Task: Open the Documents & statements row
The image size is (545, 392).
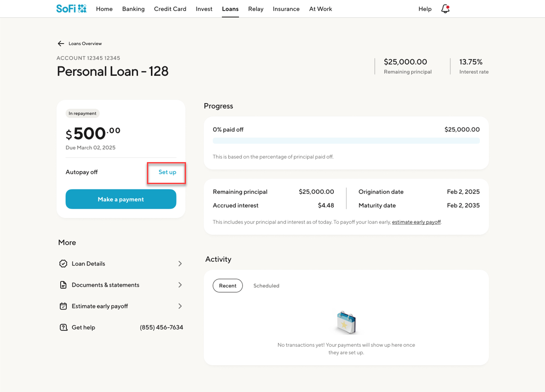Action: 121,285
